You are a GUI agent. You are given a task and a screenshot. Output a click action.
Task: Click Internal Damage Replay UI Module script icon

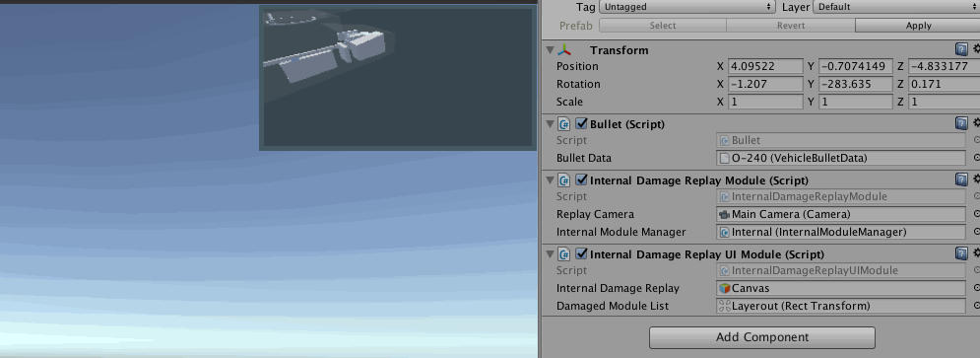(564, 254)
